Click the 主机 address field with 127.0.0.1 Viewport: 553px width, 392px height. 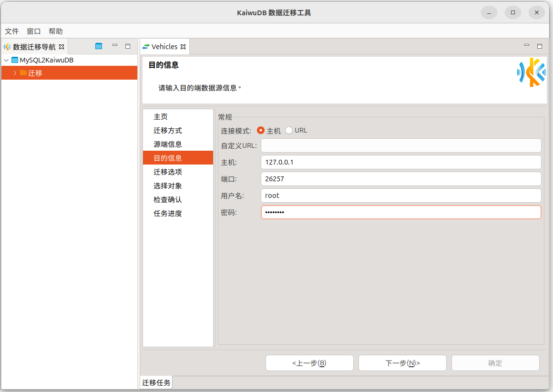(400, 162)
